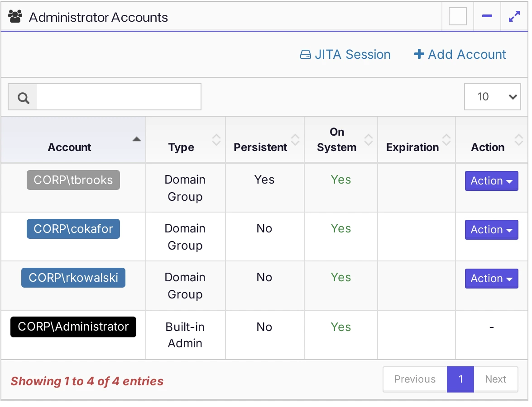Sort table by On System column
This screenshot has height=407, width=532.
pos(341,140)
